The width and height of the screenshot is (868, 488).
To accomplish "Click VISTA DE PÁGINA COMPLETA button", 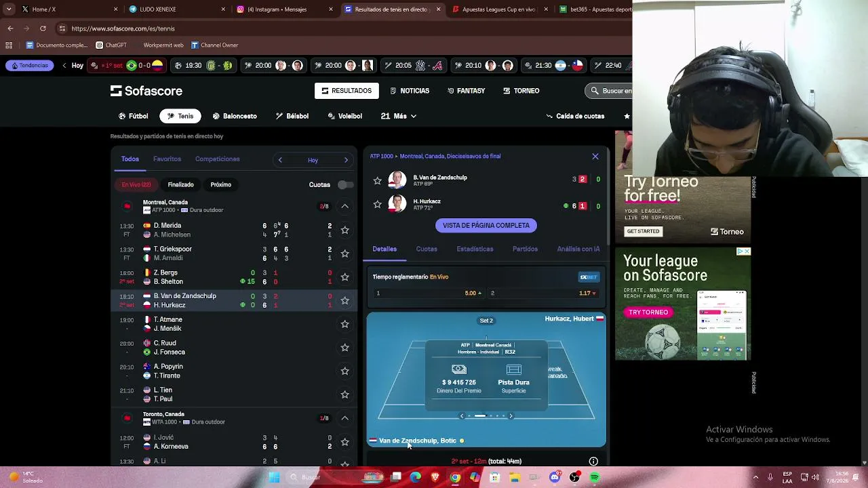I will [x=486, y=226].
